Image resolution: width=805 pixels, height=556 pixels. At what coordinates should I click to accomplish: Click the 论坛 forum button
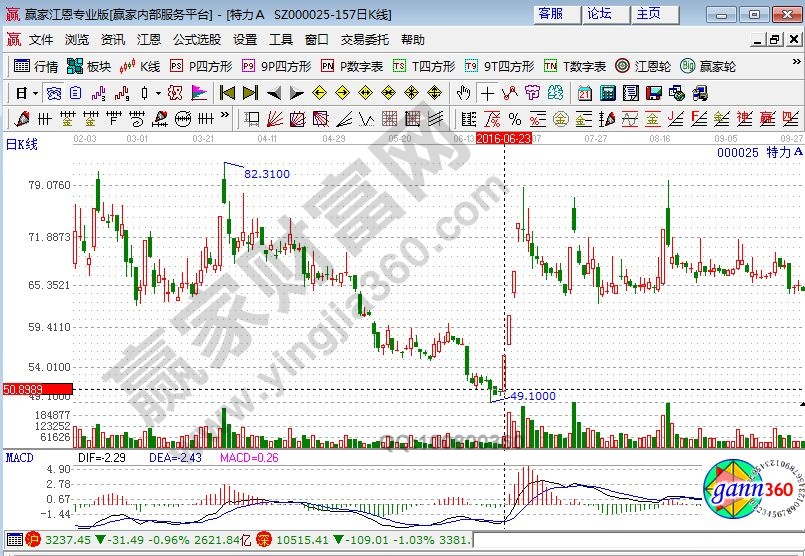pos(599,14)
